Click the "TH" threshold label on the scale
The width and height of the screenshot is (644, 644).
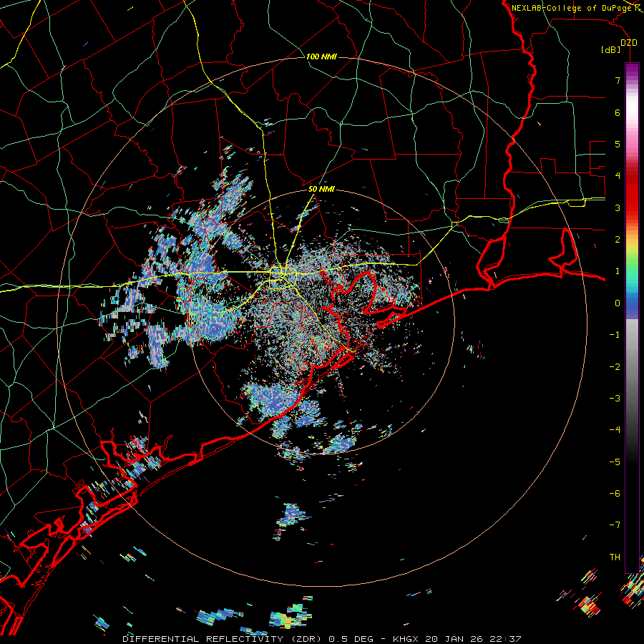click(615, 557)
